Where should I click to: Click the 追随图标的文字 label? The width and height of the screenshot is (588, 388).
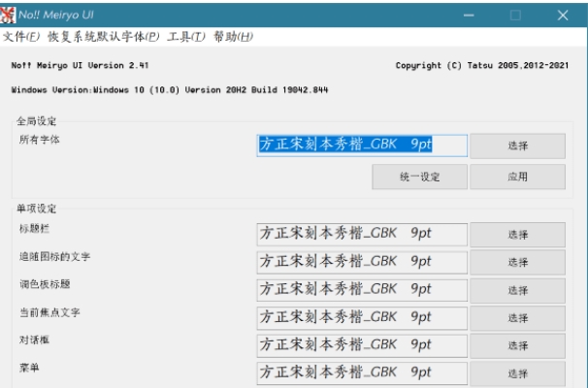click(x=54, y=256)
